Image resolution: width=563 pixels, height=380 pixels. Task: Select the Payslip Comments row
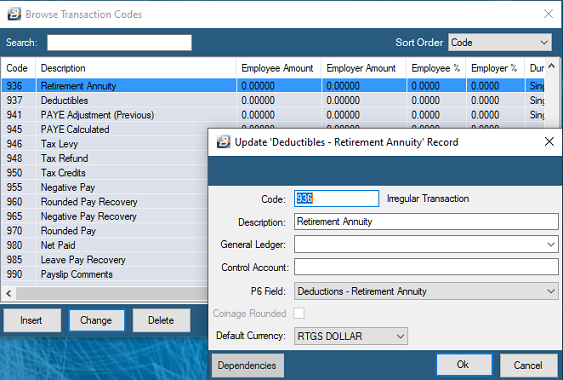pyautogui.click(x=105, y=274)
